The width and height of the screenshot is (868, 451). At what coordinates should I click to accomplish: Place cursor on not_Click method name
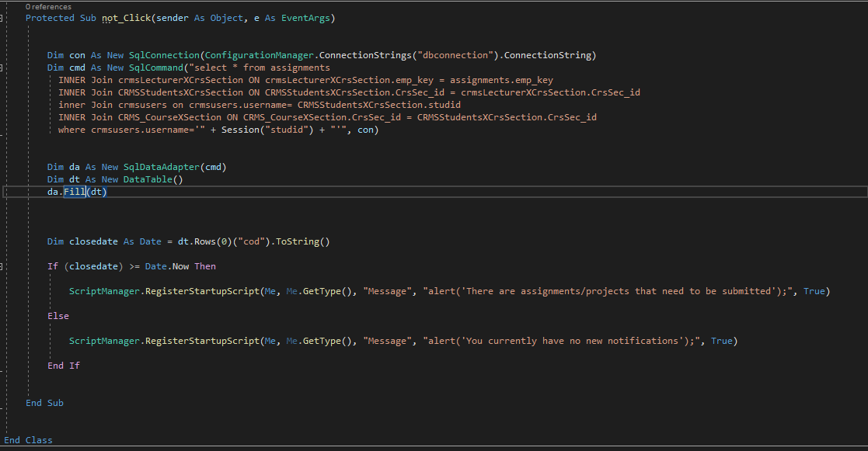pyautogui.click(x=126, y=18)
